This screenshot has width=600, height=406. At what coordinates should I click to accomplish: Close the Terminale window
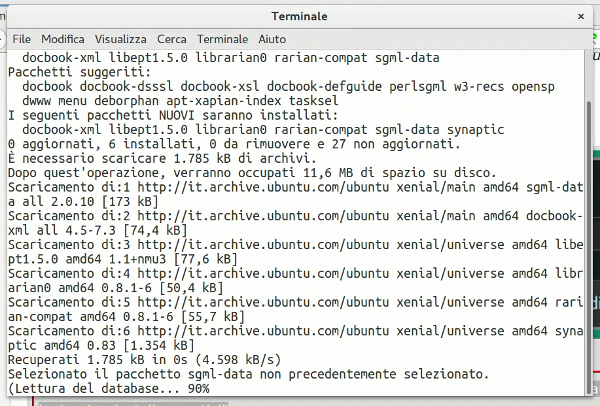point(582,16)
